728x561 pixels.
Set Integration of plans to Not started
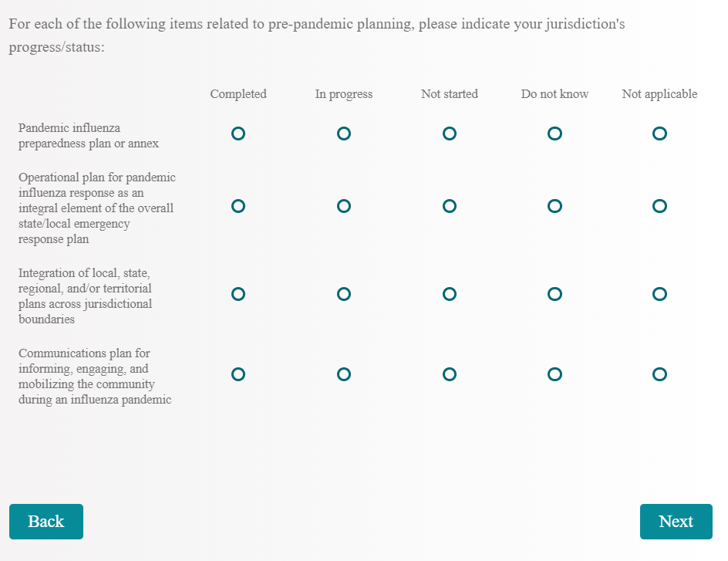click(x=450, y=294)
